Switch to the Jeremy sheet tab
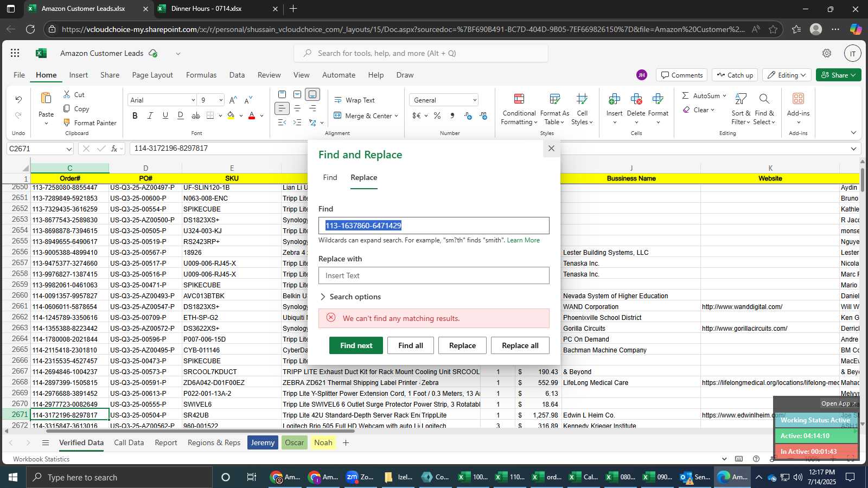This screenshot has height=488, width=868. pos(263,443)
